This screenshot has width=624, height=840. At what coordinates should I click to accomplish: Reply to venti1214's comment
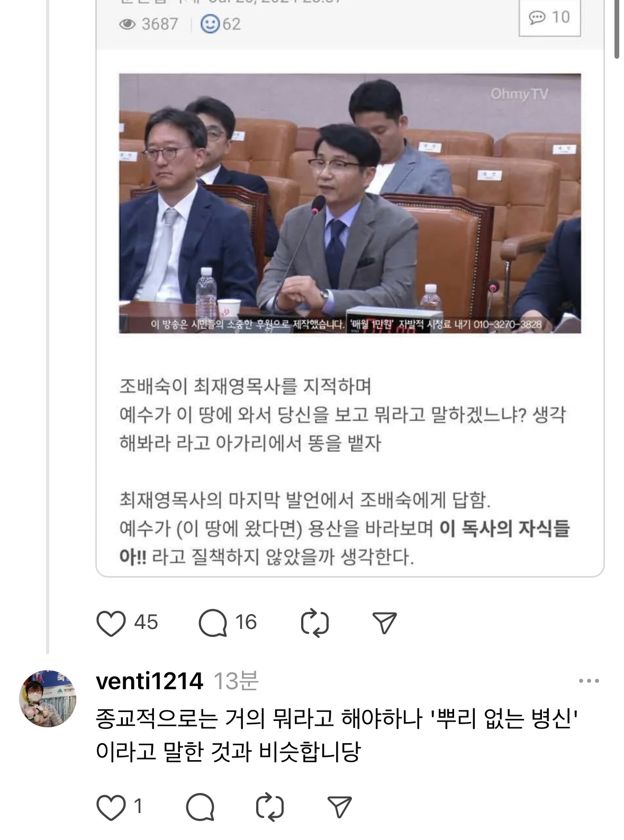point(200,807)
